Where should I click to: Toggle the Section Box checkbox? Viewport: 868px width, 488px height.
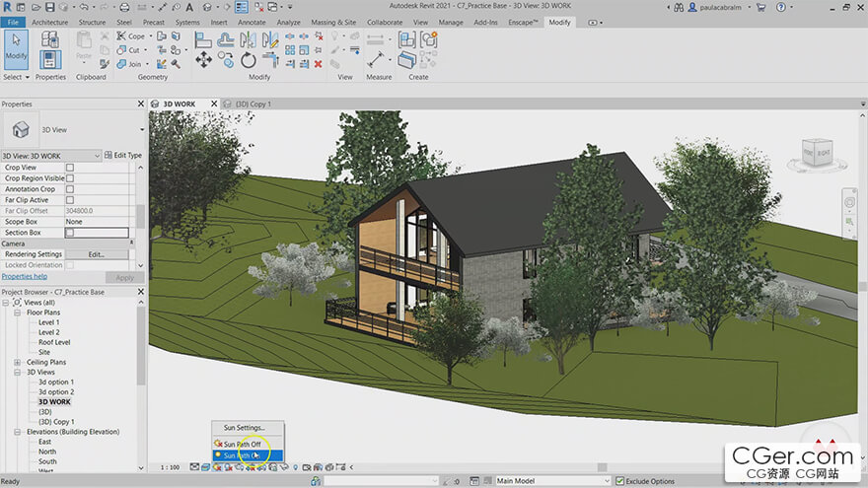click(70, 233)
